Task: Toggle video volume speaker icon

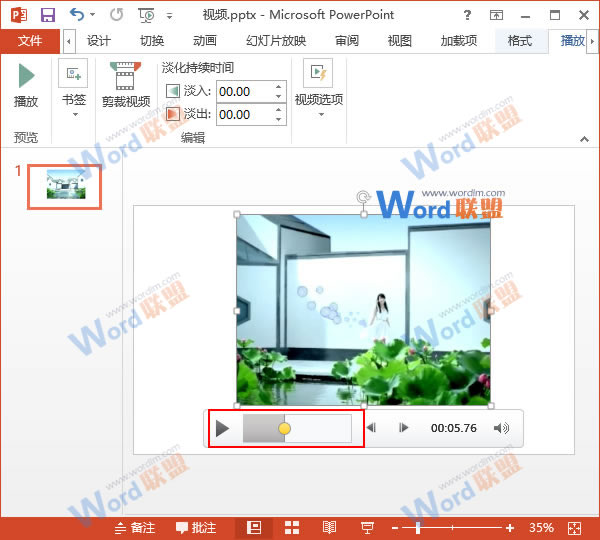Action: (501, 428)
